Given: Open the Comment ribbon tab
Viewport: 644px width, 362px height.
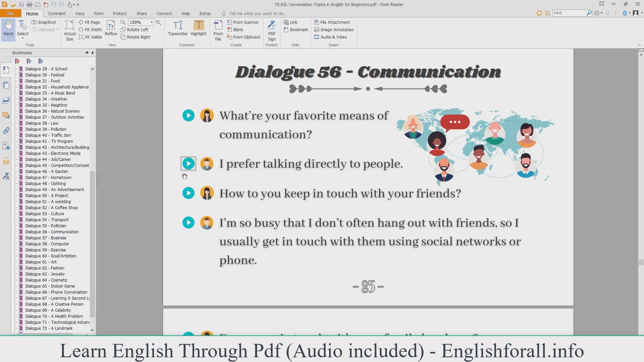Looking at the screenshot, I should pyautogui.click(x=57, y=13).
